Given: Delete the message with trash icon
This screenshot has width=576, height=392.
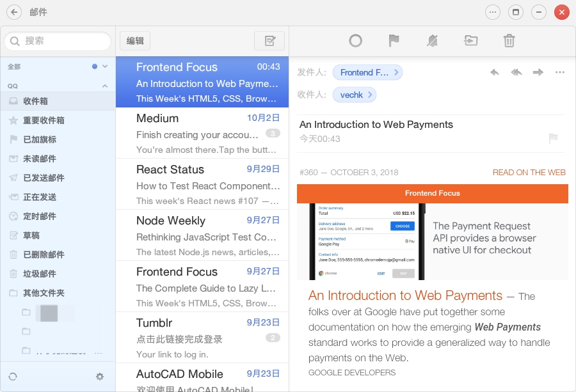Looking at the screenshot, I should 509,41.
